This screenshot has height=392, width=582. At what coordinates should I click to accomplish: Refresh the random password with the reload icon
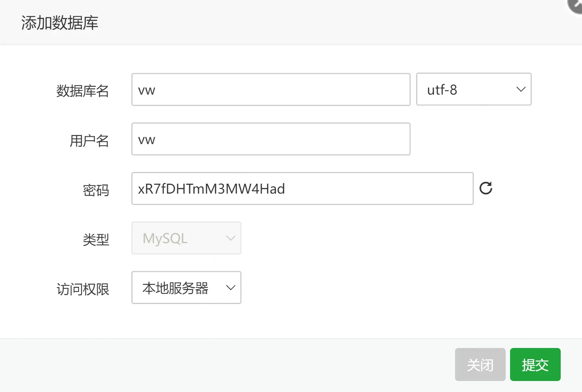pyautogui.click(x=486, y=188)
